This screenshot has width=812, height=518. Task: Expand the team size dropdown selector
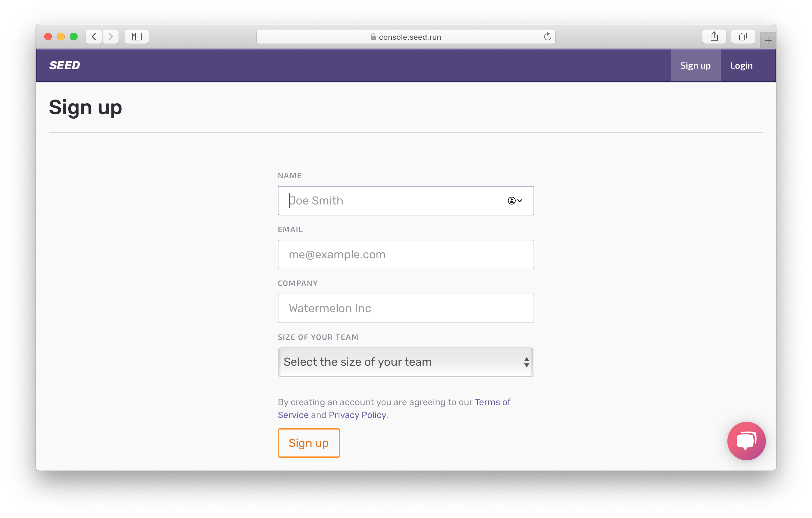[x=406, y=361]
